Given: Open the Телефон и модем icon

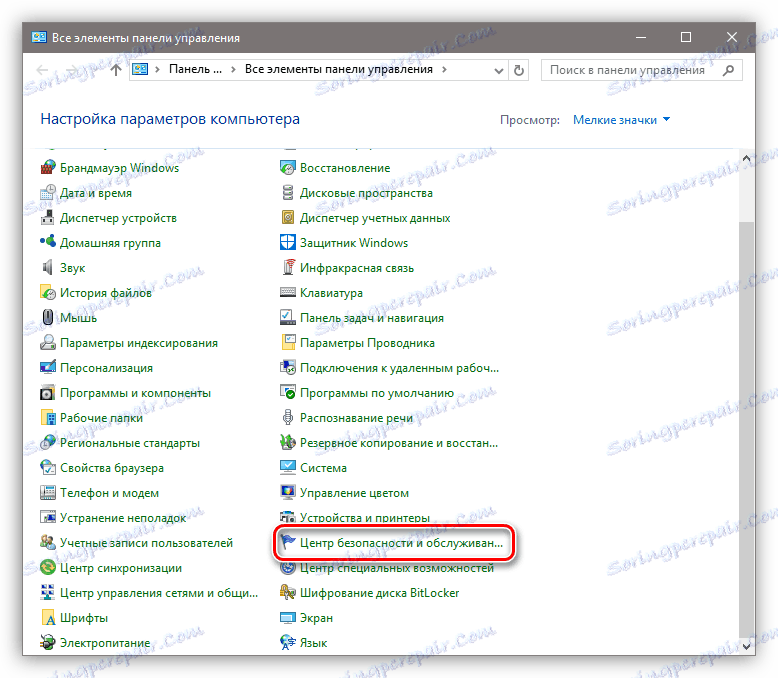Looking at the screenshot, I should (48, 493).
